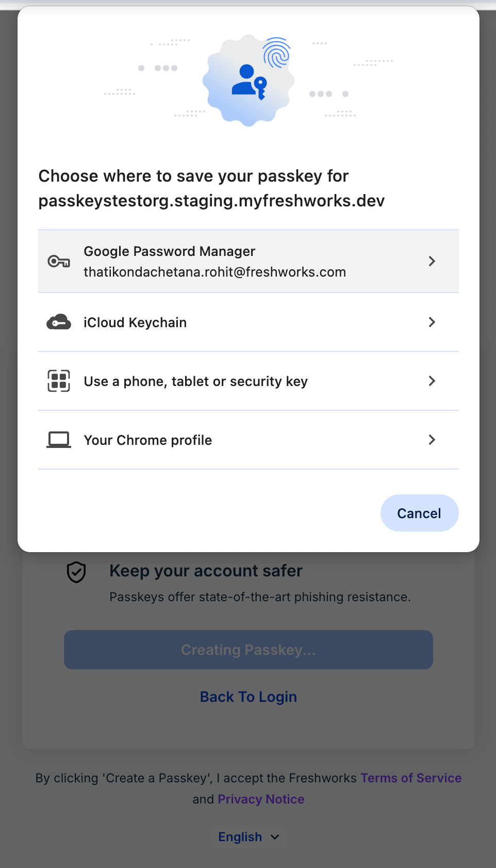Choose Your Chrome profile option
This screenshot has width=496, height=868.
point(249,440)
